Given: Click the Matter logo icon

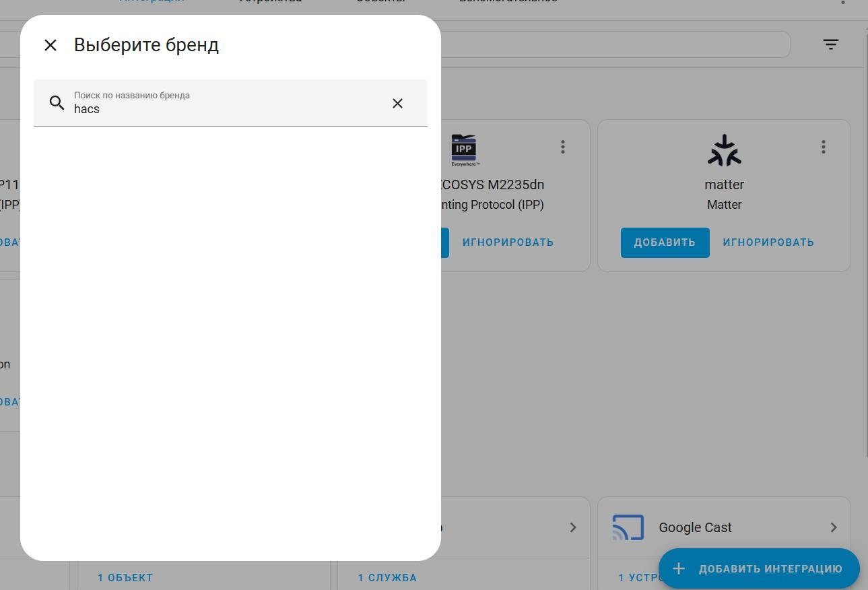Looking at the screenshot, I should point(725,150).
